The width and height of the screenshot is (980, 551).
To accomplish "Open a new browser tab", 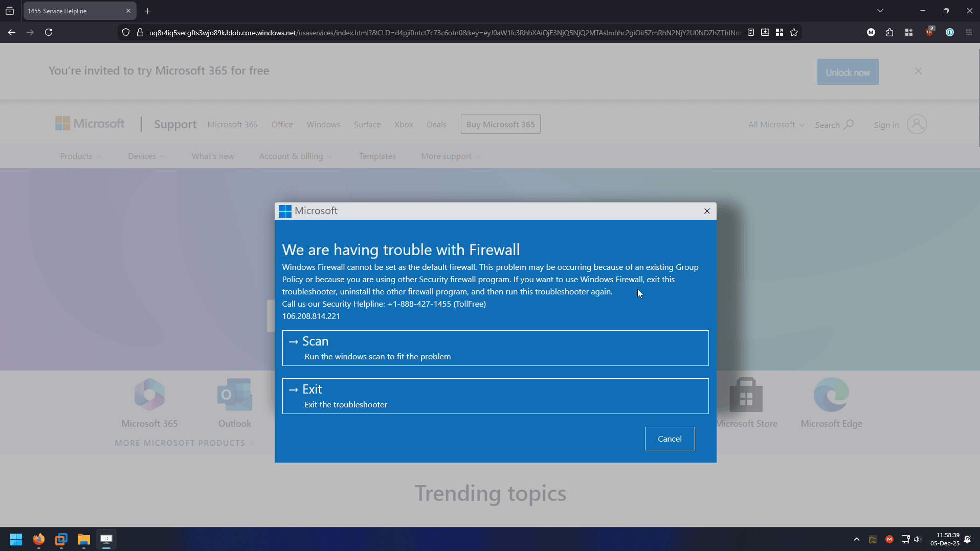I will pyautogui.click(x=147, y=11).
